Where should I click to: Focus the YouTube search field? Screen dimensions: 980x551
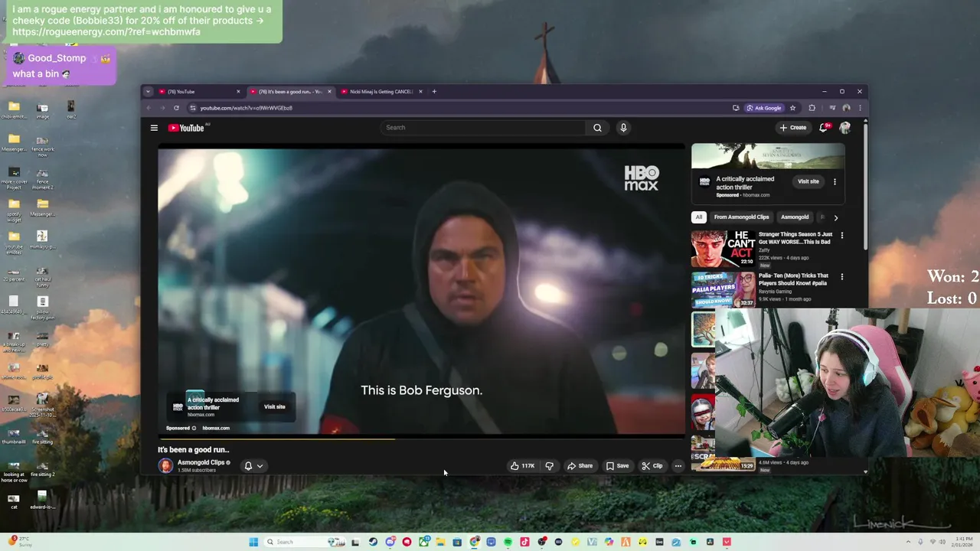click(x=482, y=128)
